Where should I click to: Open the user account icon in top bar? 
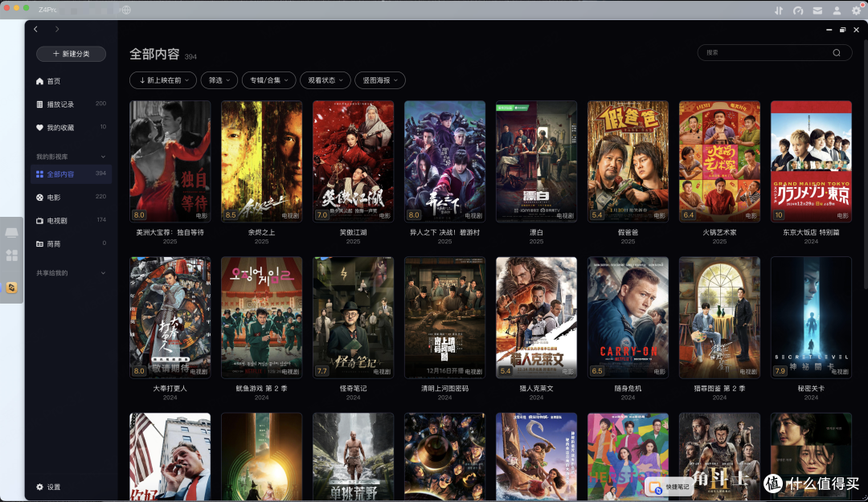pyautogui.click(x=837, y=10)
